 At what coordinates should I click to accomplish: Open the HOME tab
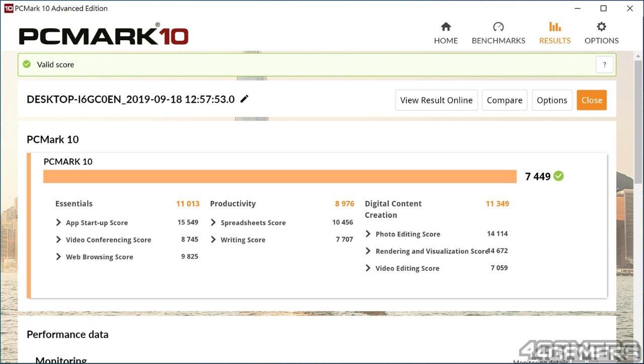(446, 33)
